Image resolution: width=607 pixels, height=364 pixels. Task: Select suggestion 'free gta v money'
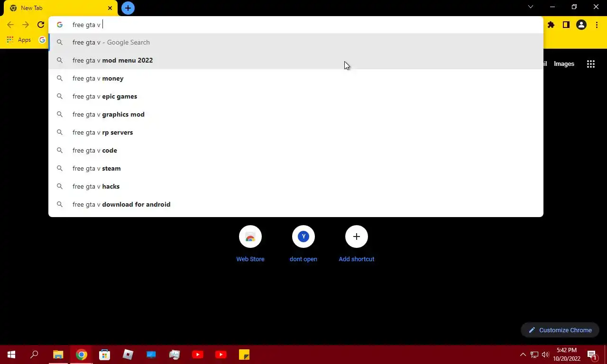click(x=296, y=78)
